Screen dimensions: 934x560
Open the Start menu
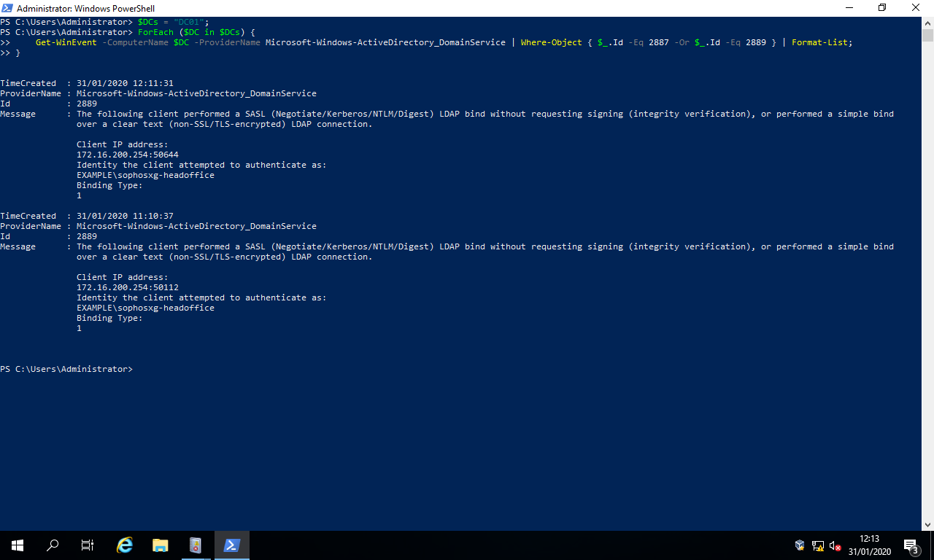coord(16,545)
